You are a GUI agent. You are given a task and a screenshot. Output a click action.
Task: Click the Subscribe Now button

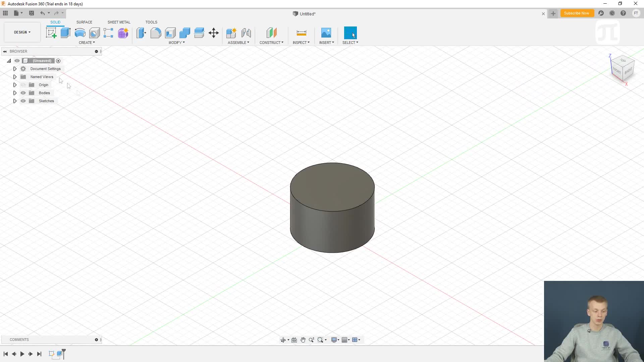click(577, 13)
